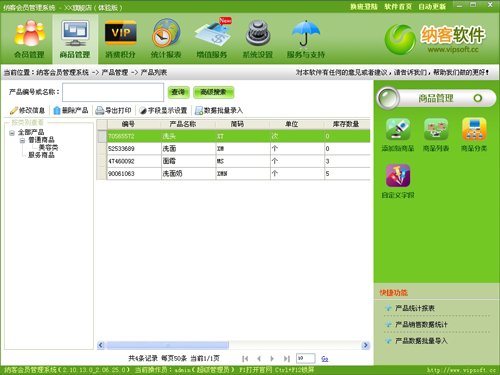This screenshot has height=375, width=500.
Task: Click the page number input box
Action: 305,358
